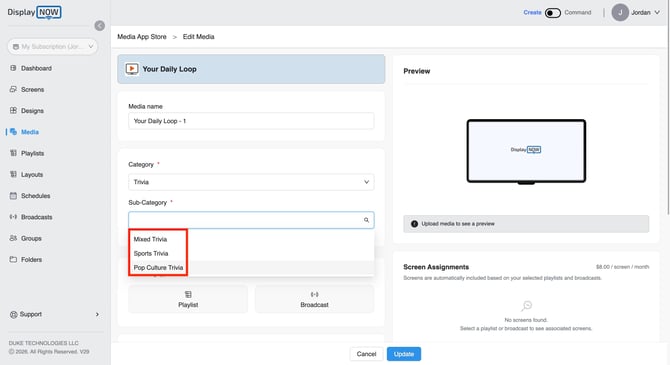Screen dimensions: 670x365
Task: Navigate to Media App Store breadcrumb
Action: 142,37
